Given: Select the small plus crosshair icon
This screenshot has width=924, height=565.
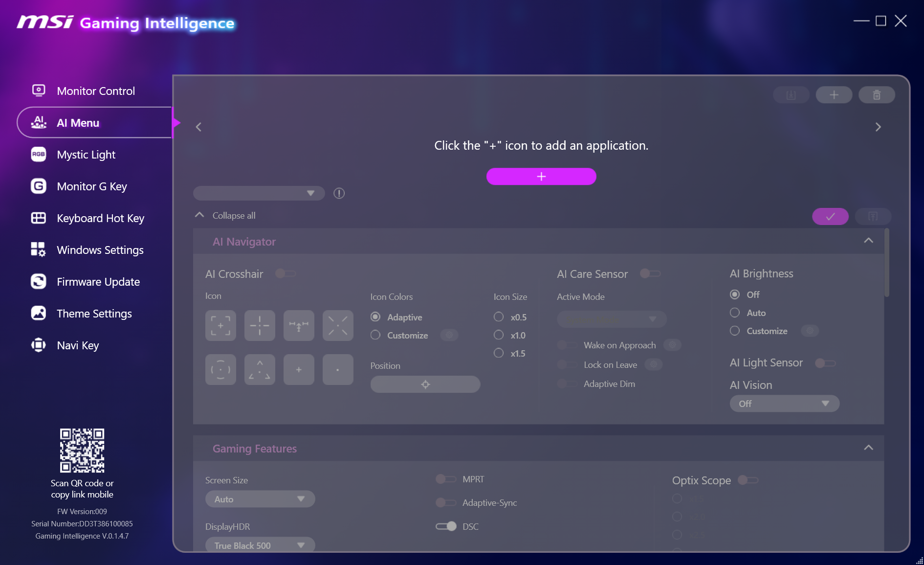Looking at the screenshot, I should coord(299,369).
